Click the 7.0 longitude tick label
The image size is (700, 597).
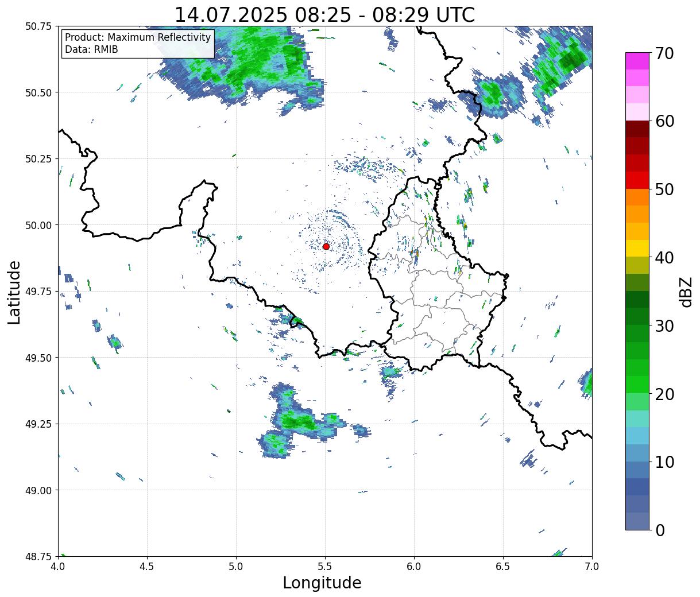click(x=592, y=567)
